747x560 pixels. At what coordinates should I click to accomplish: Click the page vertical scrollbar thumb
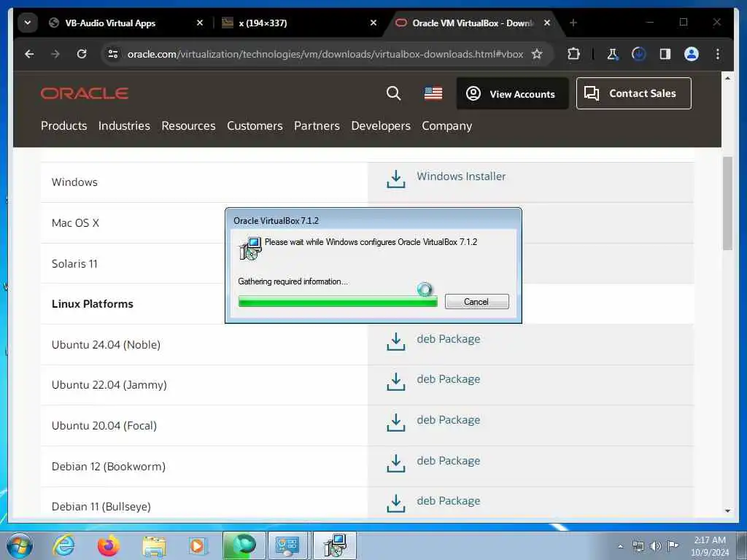click(x=727, y=203)
